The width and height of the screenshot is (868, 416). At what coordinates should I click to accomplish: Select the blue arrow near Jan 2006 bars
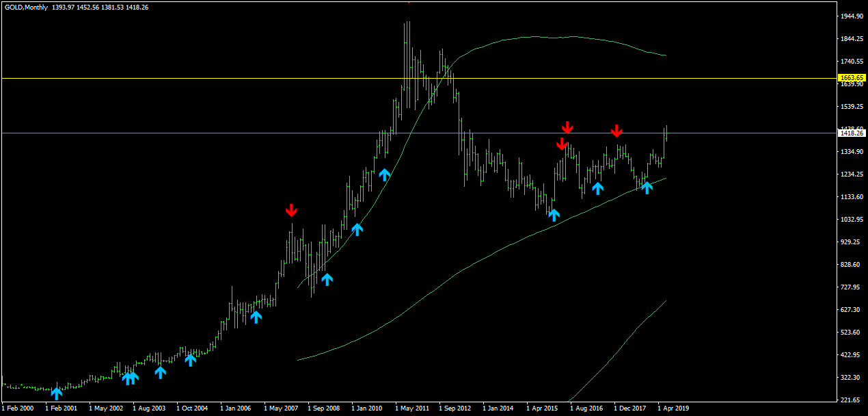pos(256,316)
